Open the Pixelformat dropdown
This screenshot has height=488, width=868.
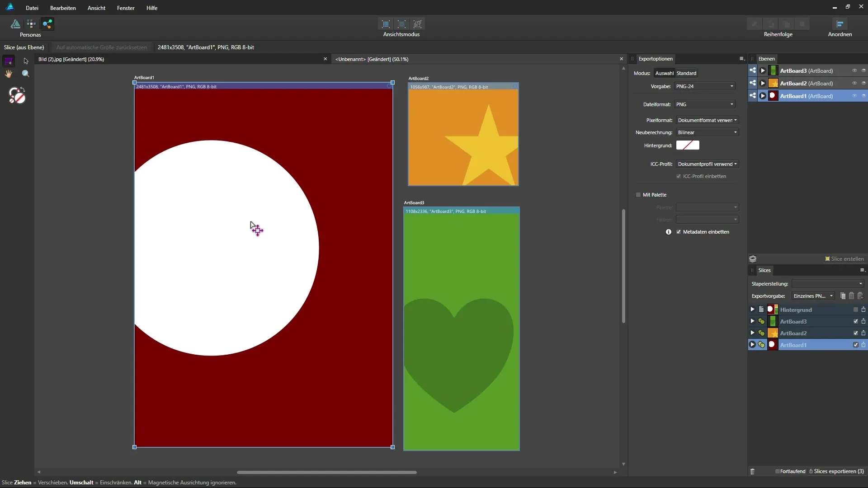(x=708, y=120)
